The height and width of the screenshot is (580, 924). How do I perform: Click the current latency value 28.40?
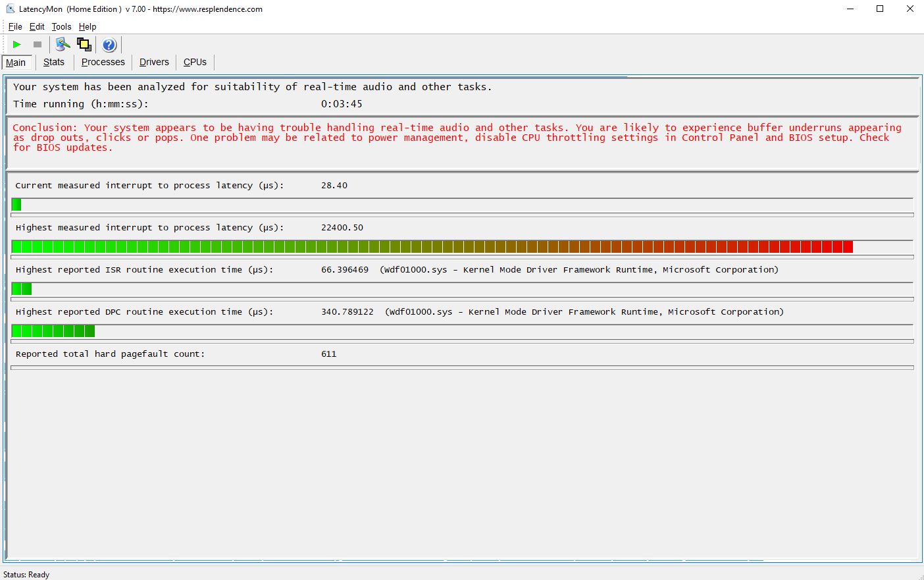coord(334,186)
